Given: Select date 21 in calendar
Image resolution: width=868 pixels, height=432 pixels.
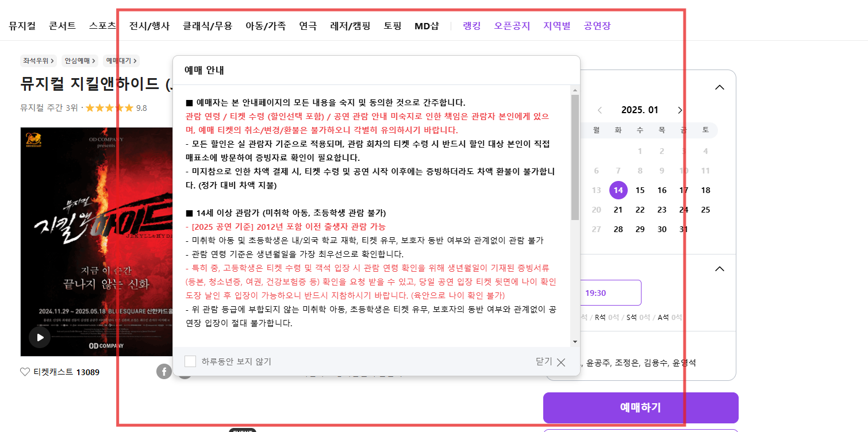Looking at the screenshot, I should [619, 210].
